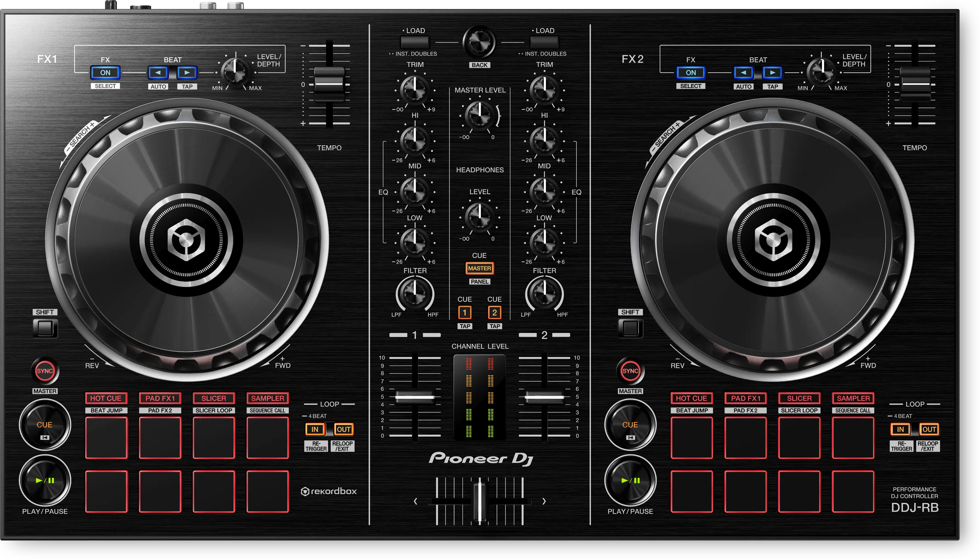Toggle the right deck SYNC button

tap(630, 371)
